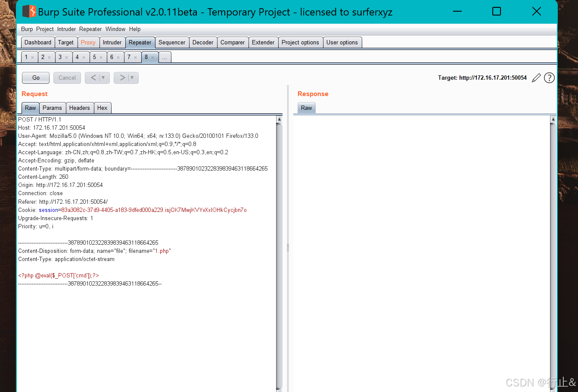Click the Burp Suite logo icon
This screenshot has height=392, width=578.
[x=29, y=11]
